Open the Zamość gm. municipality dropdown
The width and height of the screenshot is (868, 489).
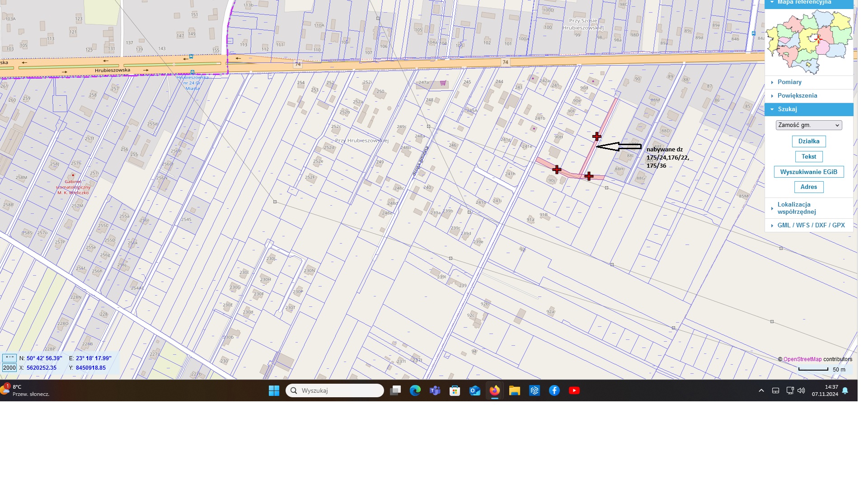[809, 125]
